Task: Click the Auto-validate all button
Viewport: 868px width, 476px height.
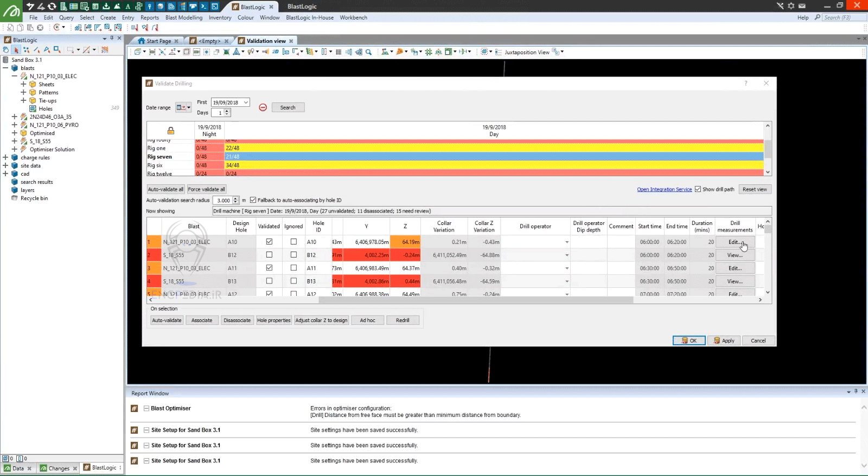Action: coord(165,189)
